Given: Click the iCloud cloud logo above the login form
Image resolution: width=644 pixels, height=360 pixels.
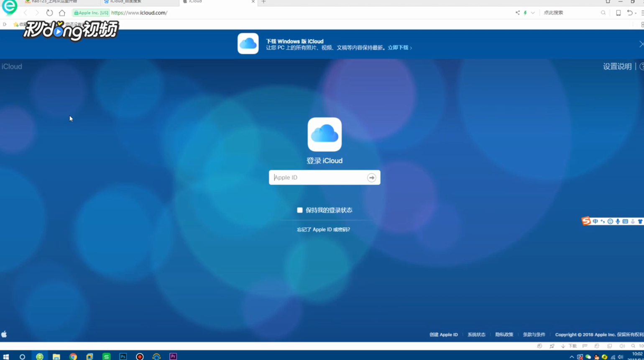Looking at the screenshot, I should [325, 134].
